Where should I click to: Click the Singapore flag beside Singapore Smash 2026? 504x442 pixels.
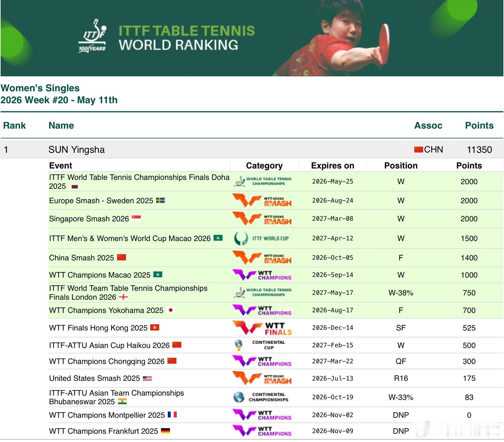[x=136, y=218]
